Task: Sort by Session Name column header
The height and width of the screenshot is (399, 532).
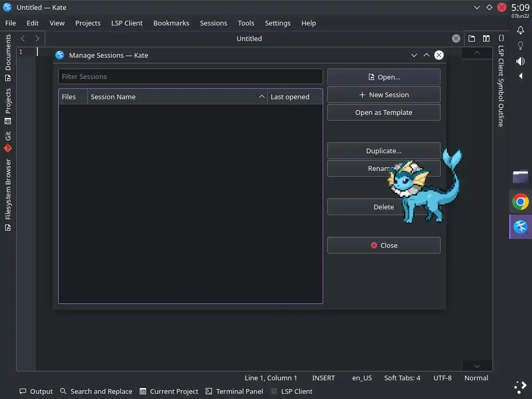Action: pos(178,97)
